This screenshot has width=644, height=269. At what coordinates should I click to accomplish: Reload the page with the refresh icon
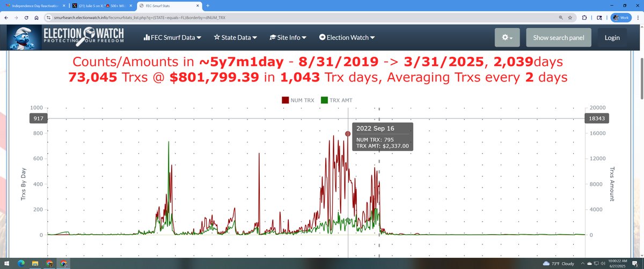(x=26, y=17)
